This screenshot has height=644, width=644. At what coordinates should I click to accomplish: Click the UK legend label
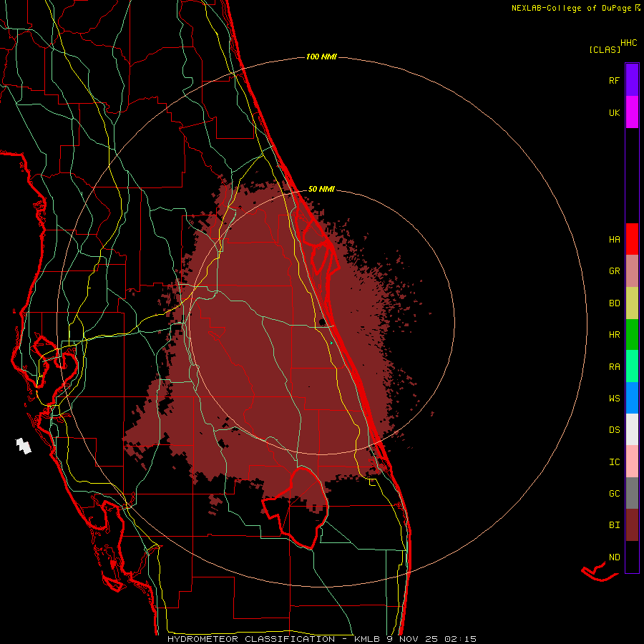[x=614, y=113]
